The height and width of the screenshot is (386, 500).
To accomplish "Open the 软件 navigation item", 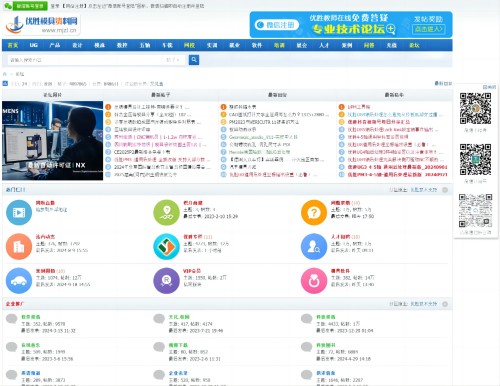I will (256, 45).
